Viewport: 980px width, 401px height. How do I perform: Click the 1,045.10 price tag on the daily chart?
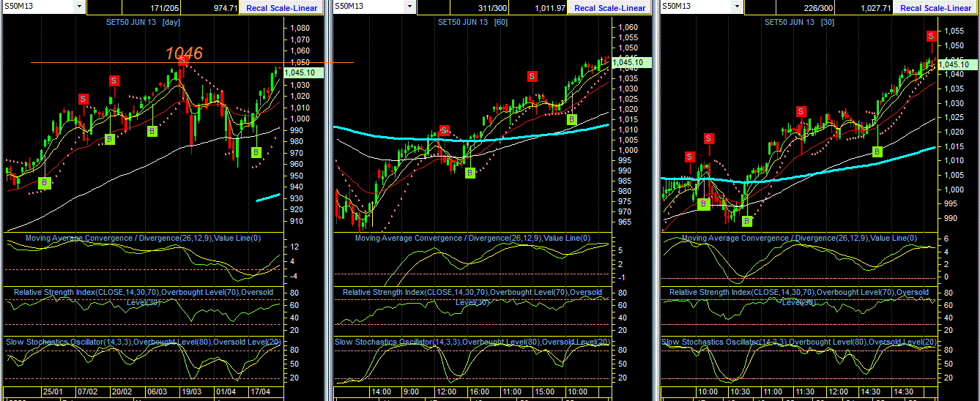pyautogui.click(x=304, y=72)
